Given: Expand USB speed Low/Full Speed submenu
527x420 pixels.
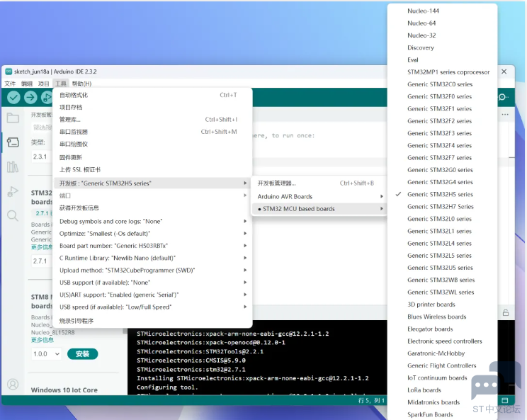Looking at the screenshot, I should [152, 307].
